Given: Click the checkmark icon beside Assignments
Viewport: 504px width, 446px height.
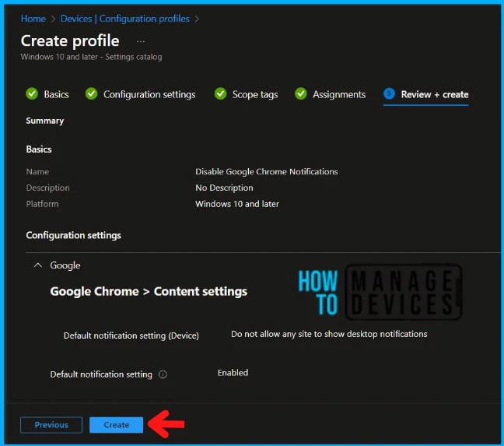Looking at the screenshot, I should [301, 93].
